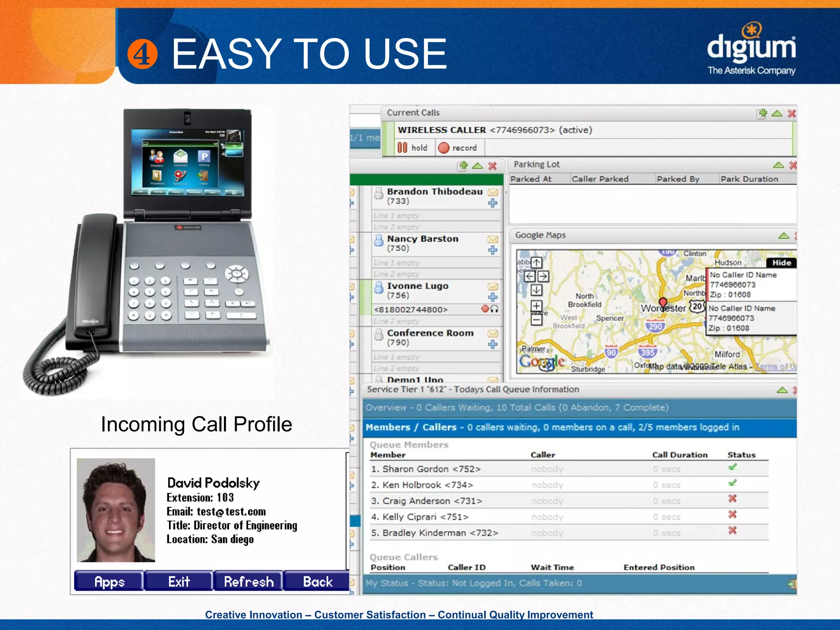Collapse the Google Maps panel
Viewport: 840px width, 630px height.
784,236
